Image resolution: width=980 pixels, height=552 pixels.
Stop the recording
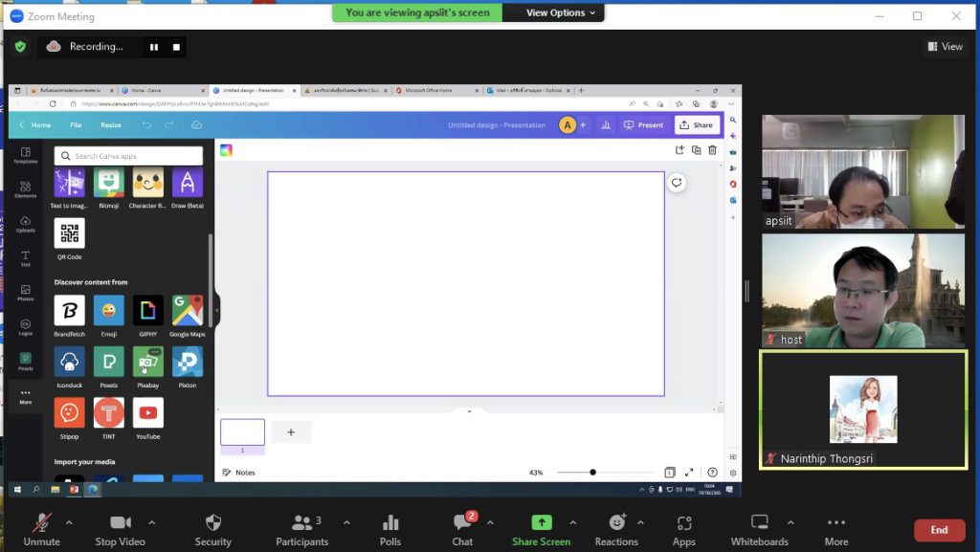coord(176,47)
